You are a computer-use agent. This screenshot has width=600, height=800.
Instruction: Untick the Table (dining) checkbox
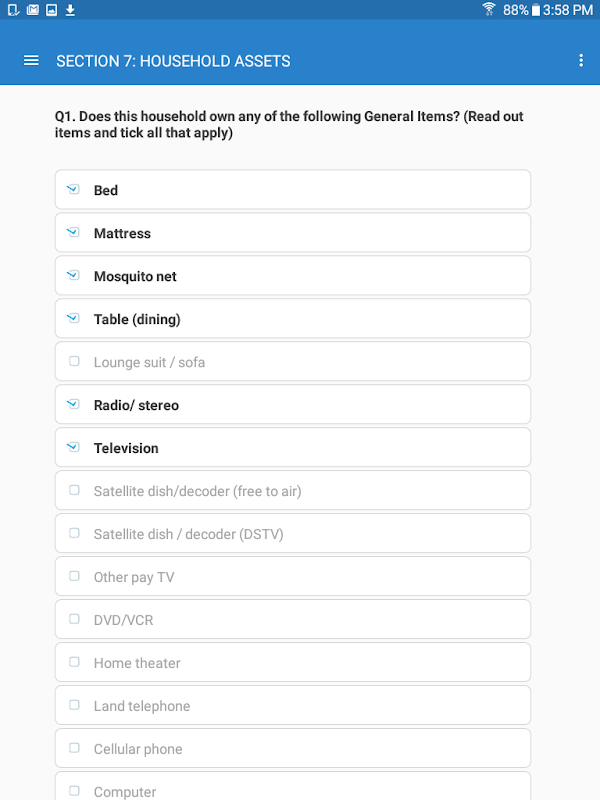coord(73,319)
